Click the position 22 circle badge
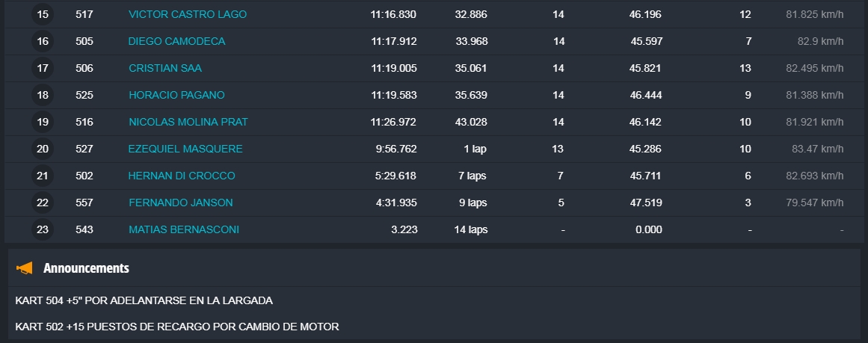 click(x=43, y=203)
